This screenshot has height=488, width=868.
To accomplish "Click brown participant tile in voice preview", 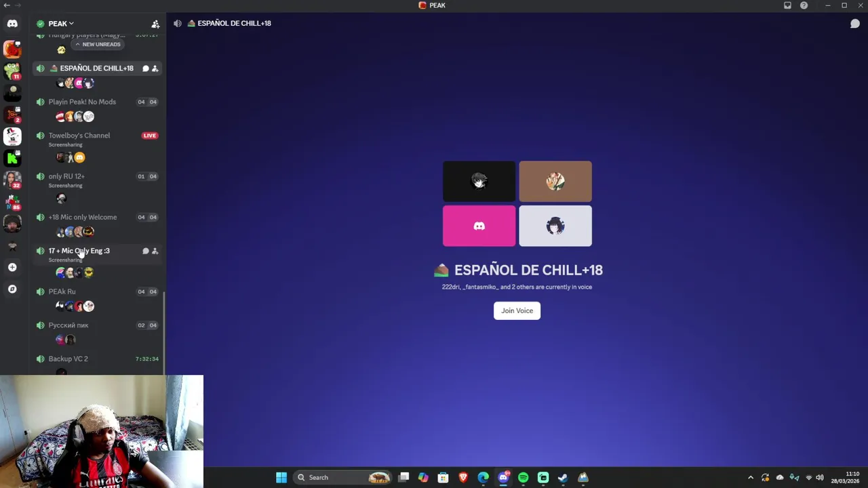I will [555, 181].
